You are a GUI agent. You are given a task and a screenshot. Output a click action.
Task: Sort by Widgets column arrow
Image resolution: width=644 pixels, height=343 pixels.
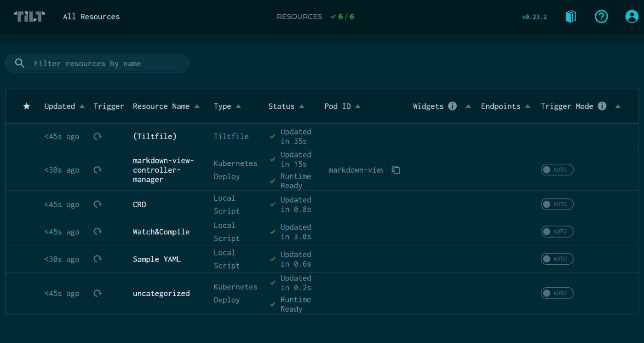(468, 106)
